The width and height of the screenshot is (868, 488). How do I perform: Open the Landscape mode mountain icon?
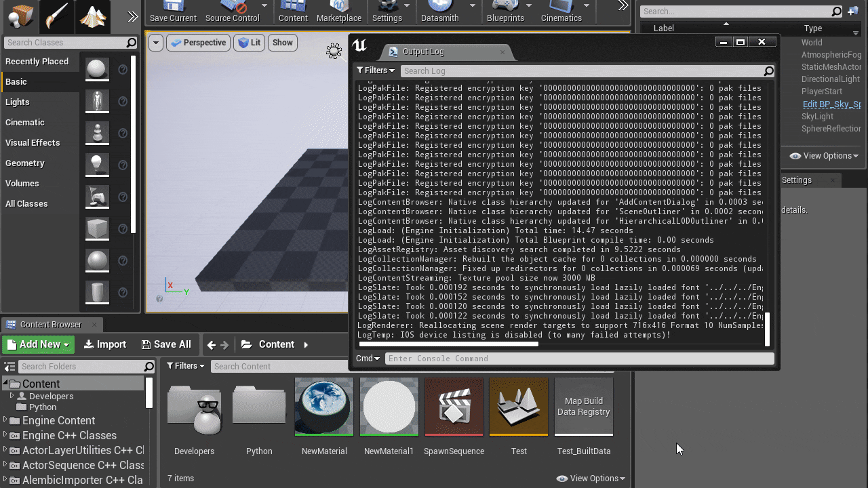point(93,15)
